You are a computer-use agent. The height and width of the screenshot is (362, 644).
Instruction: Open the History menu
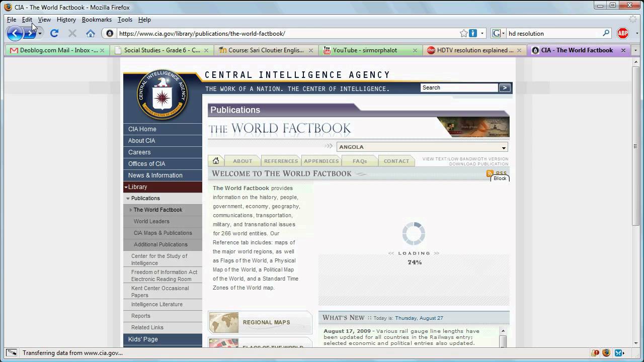[66, 20]
